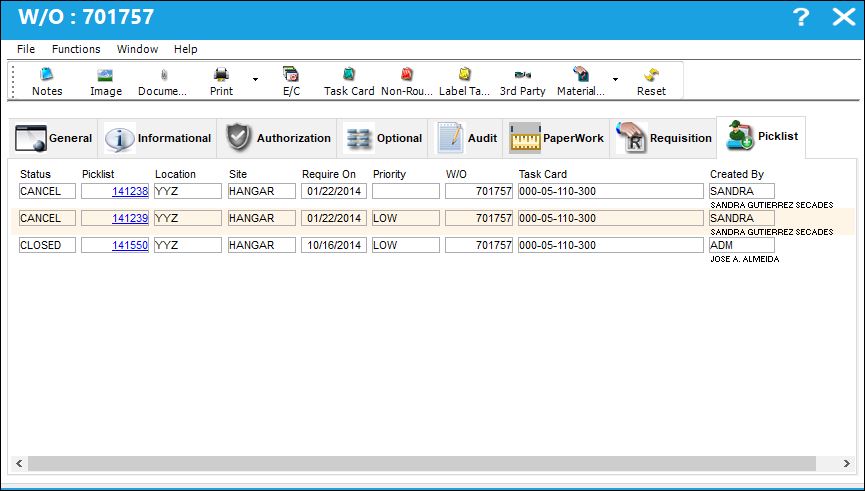Open picklist link 141239
The image size is (865, 491).
click(x=130, y=218)
